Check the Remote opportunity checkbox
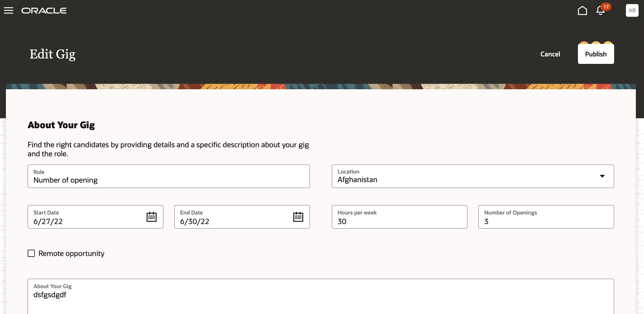This screenshot has width=644, height=314. [31, 253]
